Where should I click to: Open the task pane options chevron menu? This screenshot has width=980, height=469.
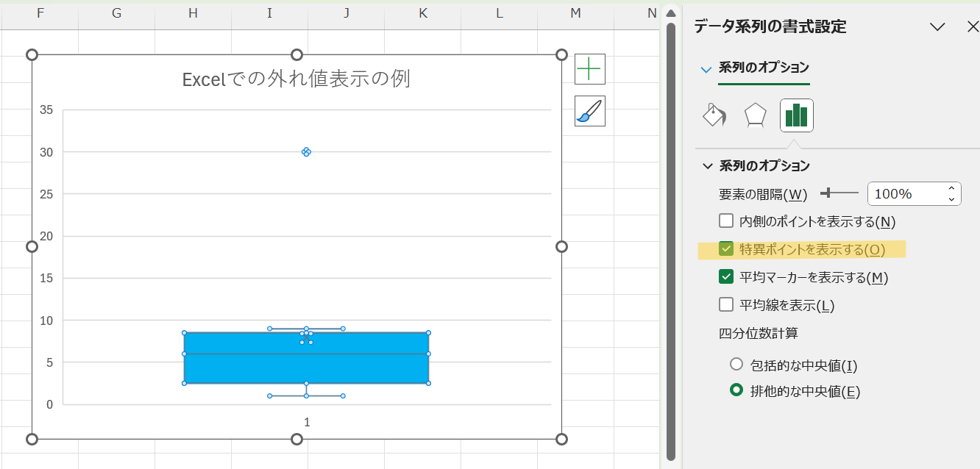point(937,27)
